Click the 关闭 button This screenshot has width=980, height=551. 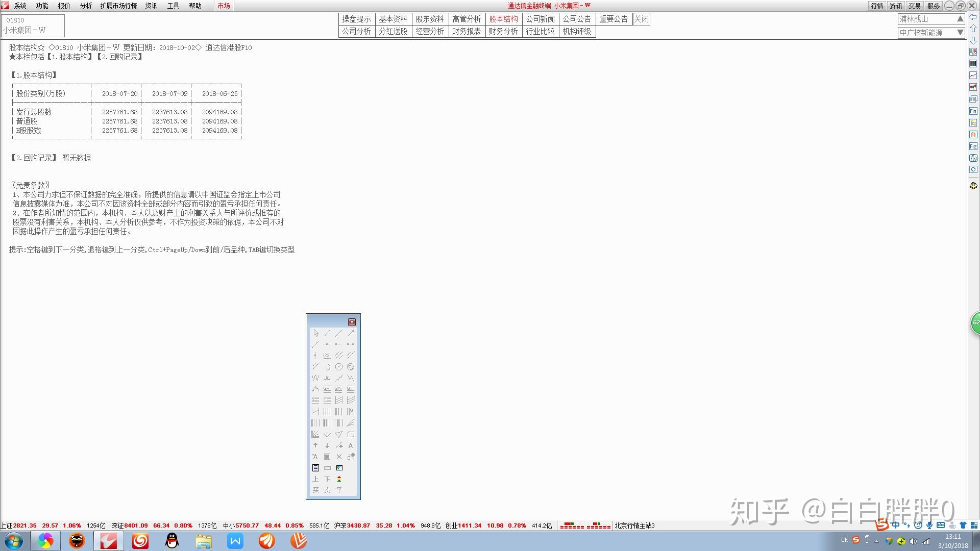[x=641, y=19]
